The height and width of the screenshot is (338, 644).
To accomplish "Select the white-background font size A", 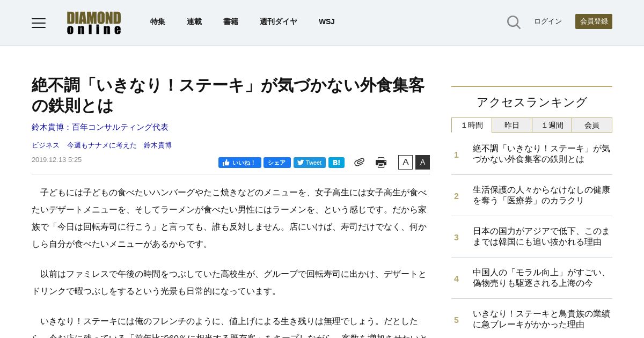I will (405, 162).
